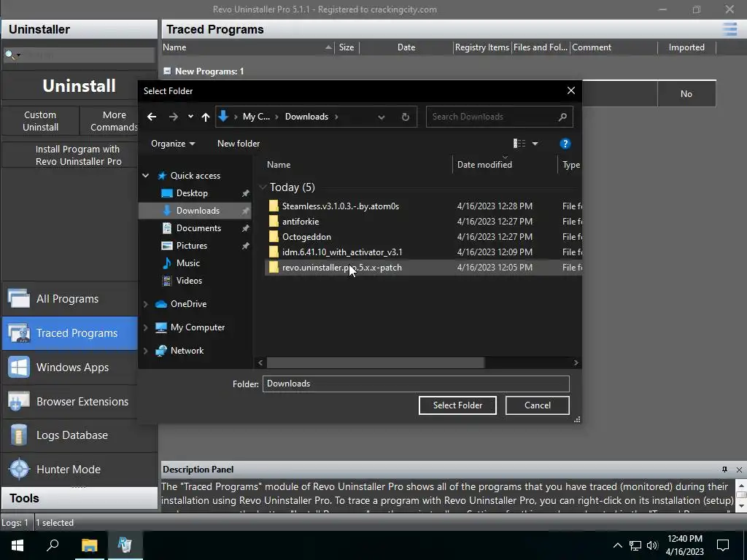Open Revo hamburger menu at top right
The image size is (747, 560).
click(729, 29)
